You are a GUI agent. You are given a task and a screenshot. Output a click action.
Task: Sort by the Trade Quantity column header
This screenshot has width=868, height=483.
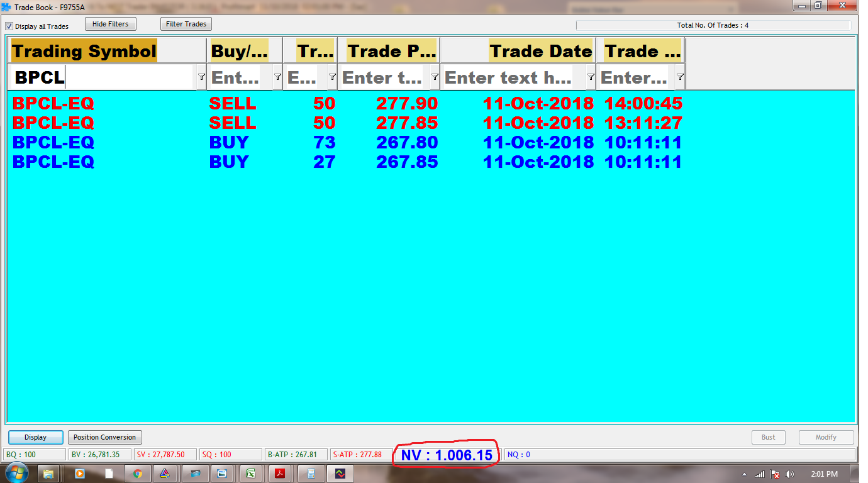pos(309,51)
